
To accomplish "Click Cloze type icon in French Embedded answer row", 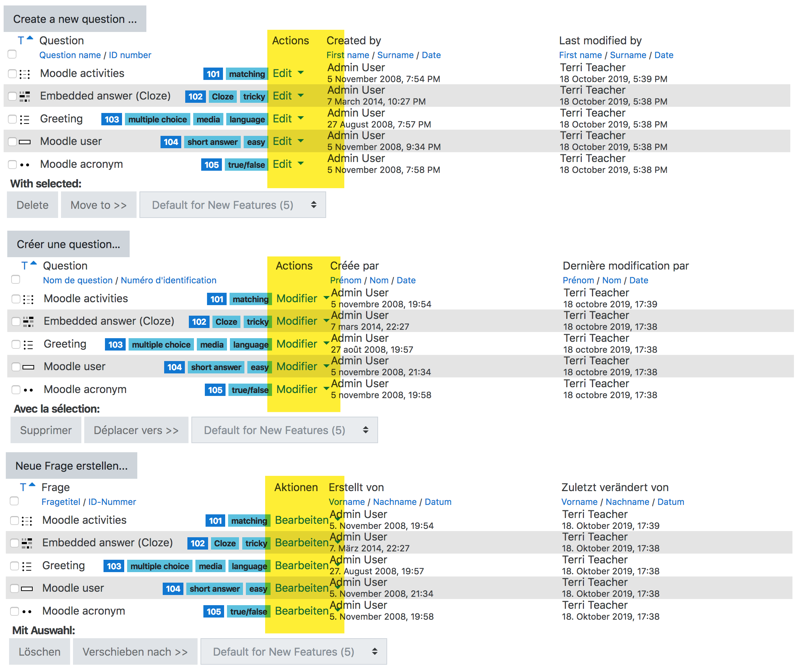I will [28, 321].
